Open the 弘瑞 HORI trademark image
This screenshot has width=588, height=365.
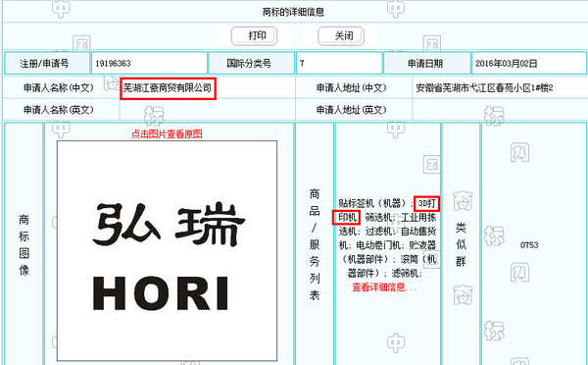click(167, 251)
